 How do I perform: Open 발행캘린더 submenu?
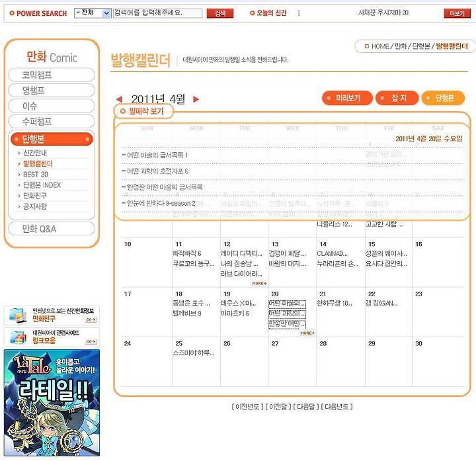[x=38, y=163]
